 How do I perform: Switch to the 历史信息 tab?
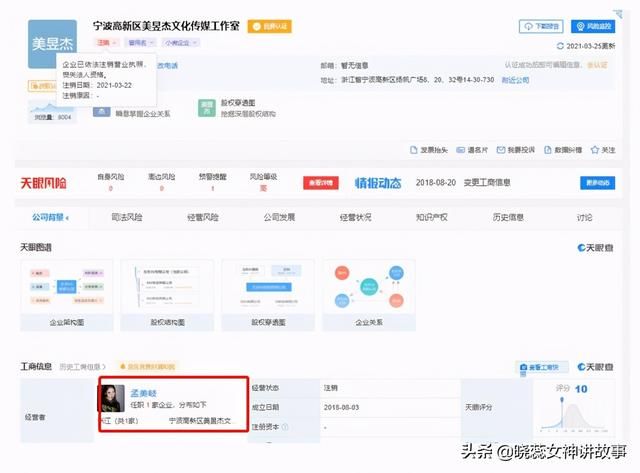click(x=508, y=217)
